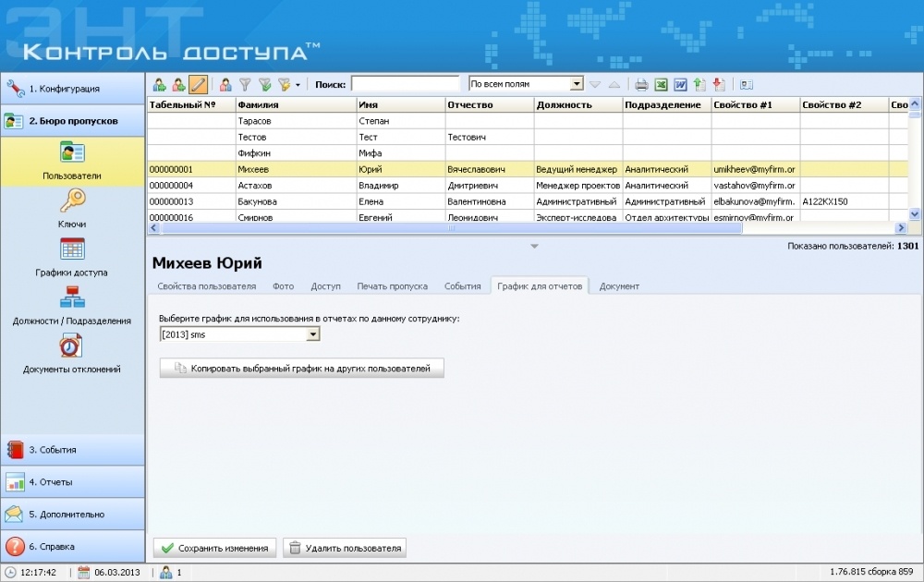Open section '1. Конфигурация'
Image resolution: width=924 pixels, height=582 pixels.
click(x=72, y=89)
